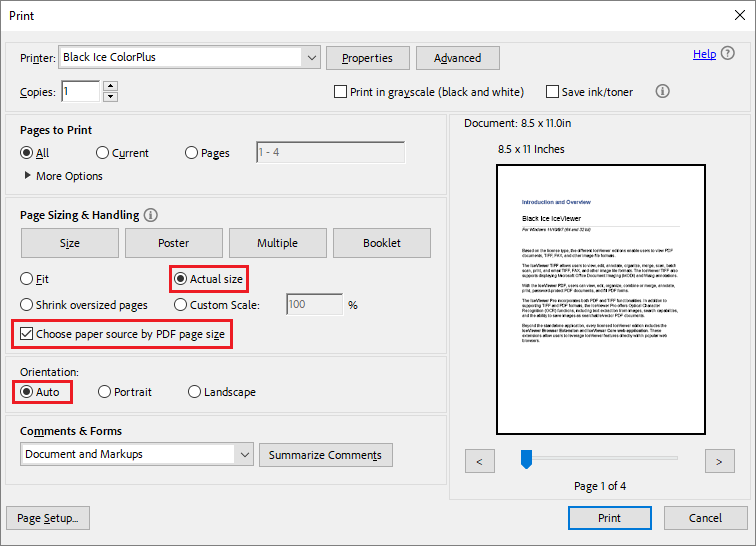
Task: Close the Print dialog window
Action: (733, 16)
